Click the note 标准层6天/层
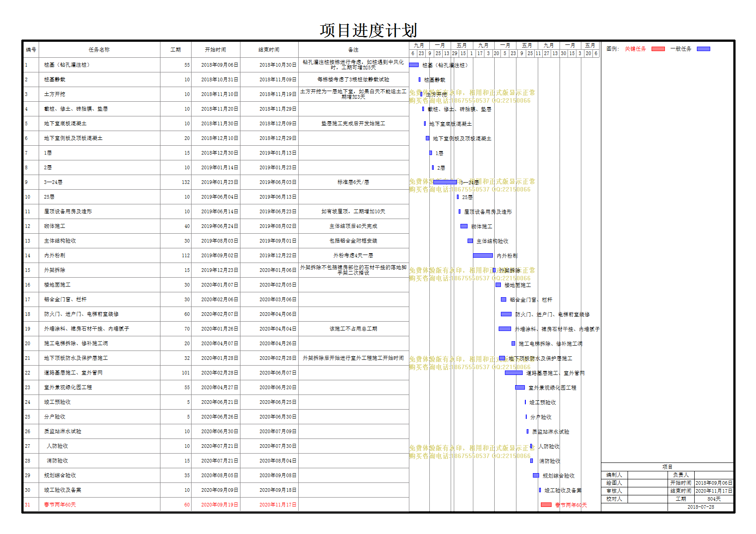Viewport: 756px width, 534px height. 353,182
